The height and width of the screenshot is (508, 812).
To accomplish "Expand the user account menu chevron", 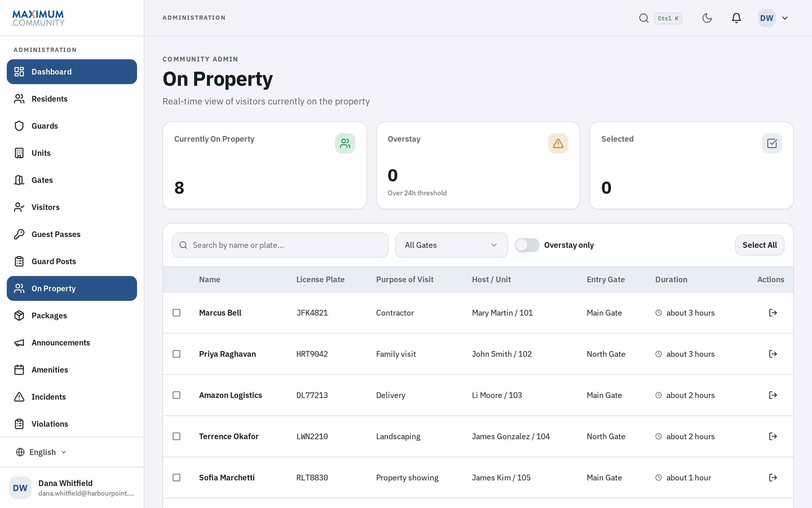I will [785, 18].
